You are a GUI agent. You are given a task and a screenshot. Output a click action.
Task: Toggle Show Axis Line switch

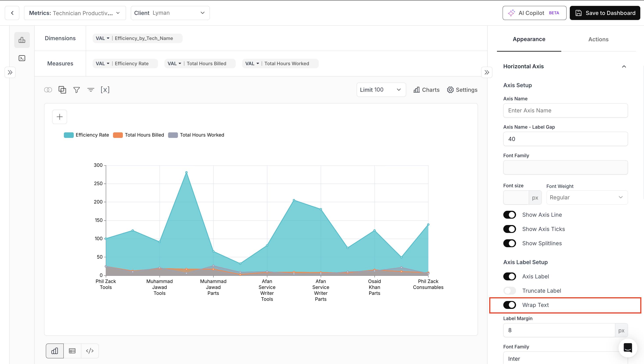(509, 215)
